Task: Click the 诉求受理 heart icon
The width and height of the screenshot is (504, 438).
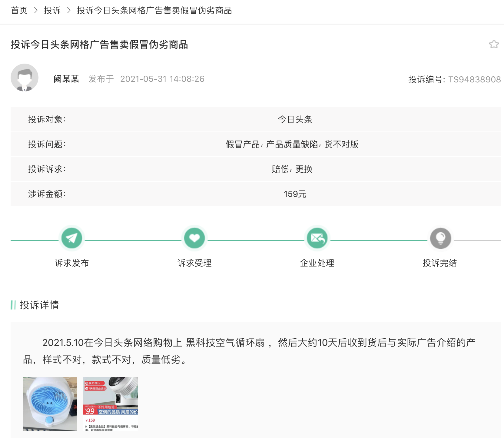Action: [194, 238]
